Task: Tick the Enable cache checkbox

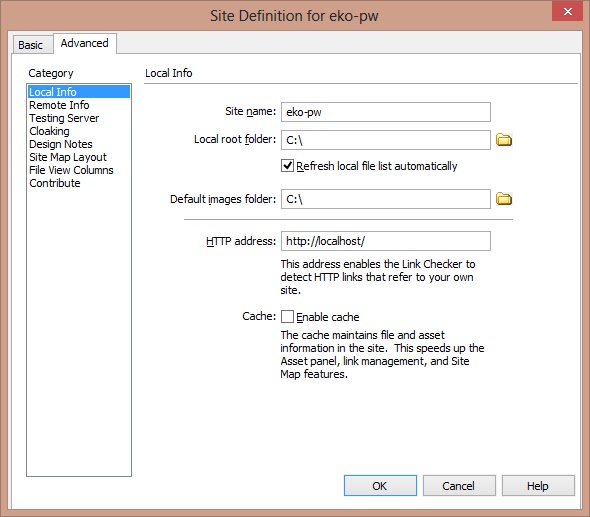Action: tap(287, 316)
